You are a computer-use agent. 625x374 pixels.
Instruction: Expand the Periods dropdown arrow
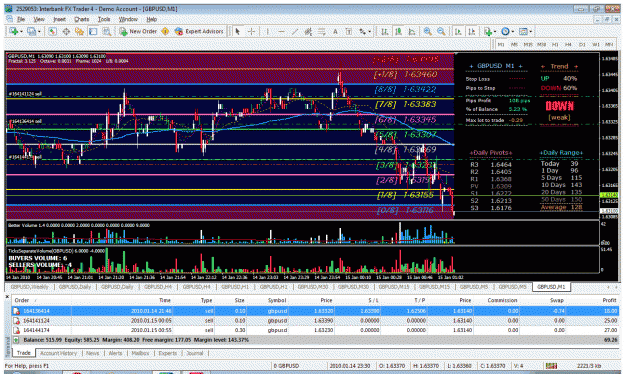point(513,31)
